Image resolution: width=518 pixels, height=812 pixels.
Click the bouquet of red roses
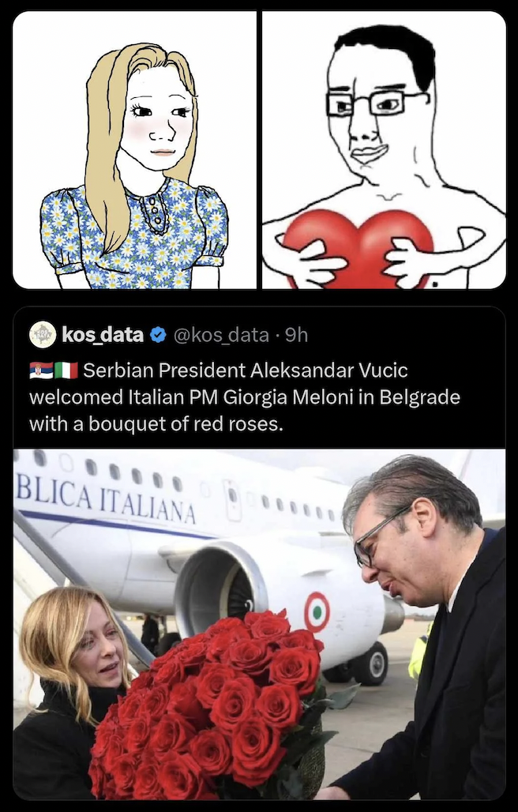click(x=212, y=705)
